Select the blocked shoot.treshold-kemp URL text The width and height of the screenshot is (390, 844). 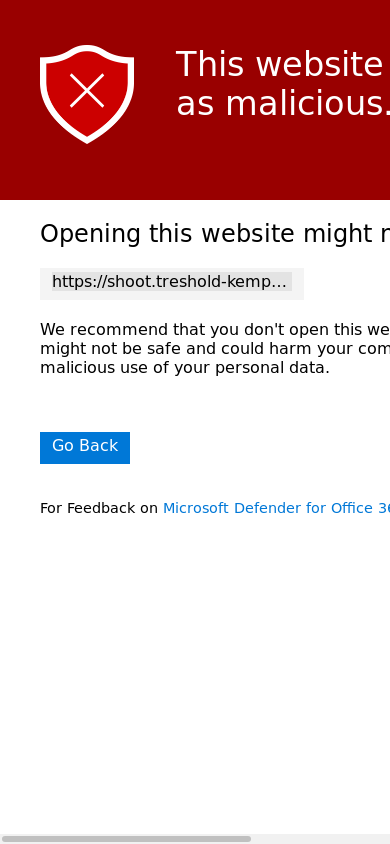169,282
